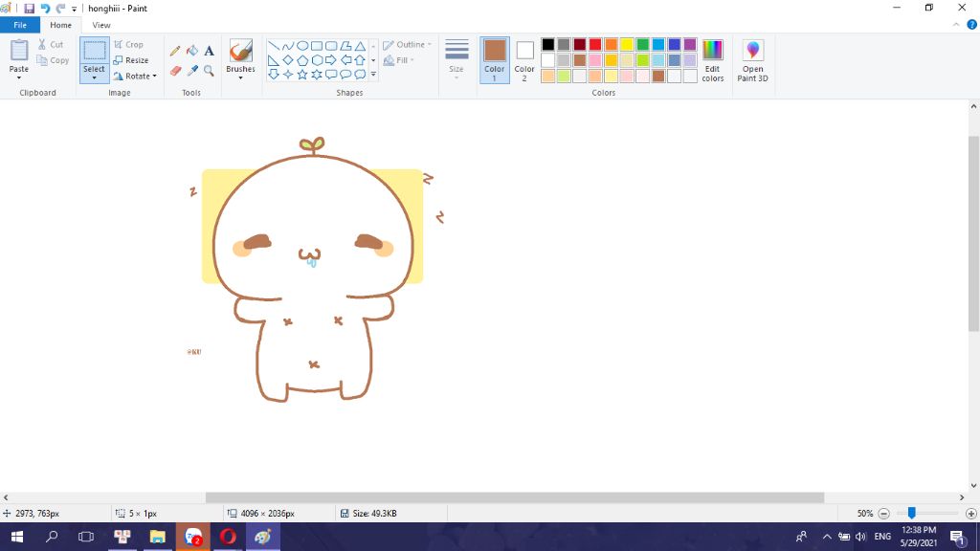Open the File menu

click(x=20, y=25)
